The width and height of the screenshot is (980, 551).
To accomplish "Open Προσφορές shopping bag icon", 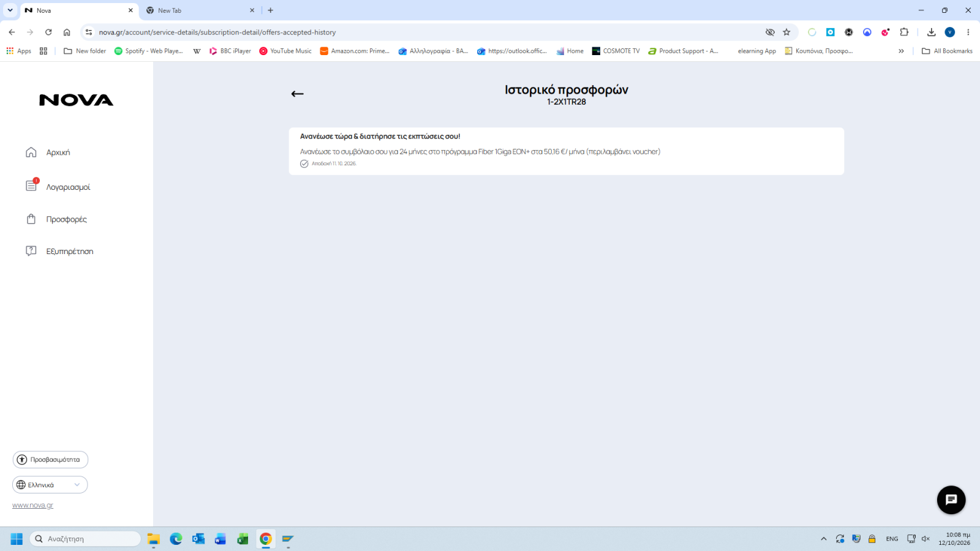I will (x=31, y=219).
